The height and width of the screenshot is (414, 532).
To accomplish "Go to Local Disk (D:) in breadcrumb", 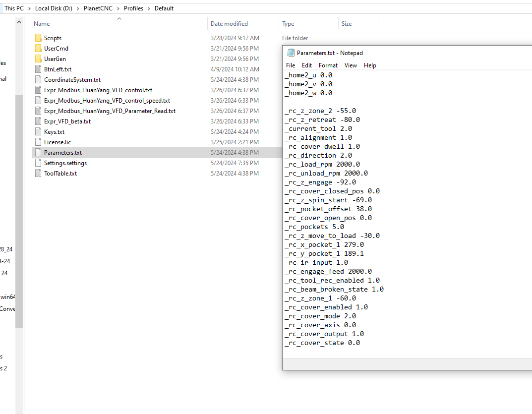I will 54,8.
